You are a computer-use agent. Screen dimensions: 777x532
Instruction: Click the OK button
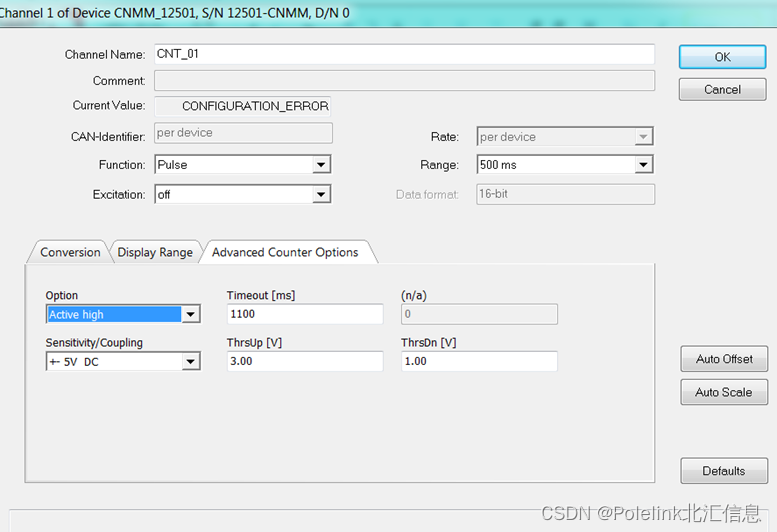[x=722, y=57]
